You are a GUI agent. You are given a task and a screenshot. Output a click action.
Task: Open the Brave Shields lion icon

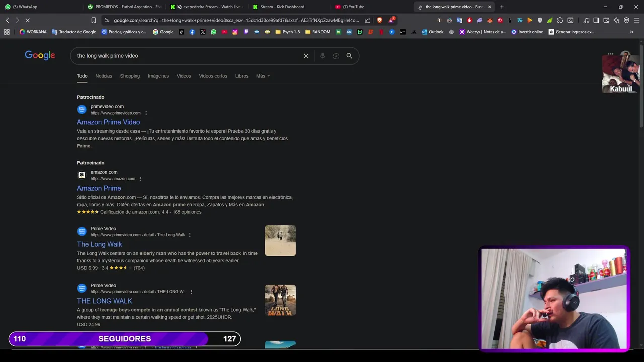click(x=379, y=20)
